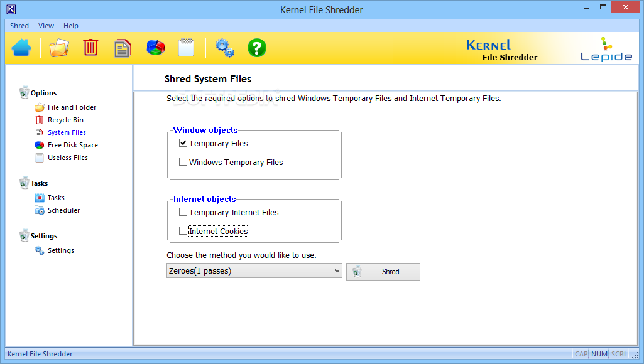The image size is (644, 364).
Task: Open Settings item under Settings section
Action: pos(61,250)
